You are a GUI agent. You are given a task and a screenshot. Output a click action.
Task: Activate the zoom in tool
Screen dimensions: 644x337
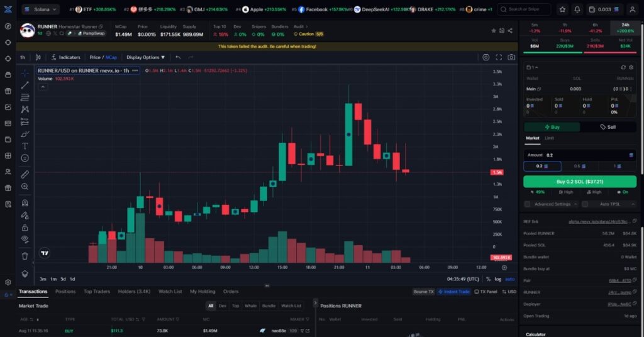click(x=25, y=186)
